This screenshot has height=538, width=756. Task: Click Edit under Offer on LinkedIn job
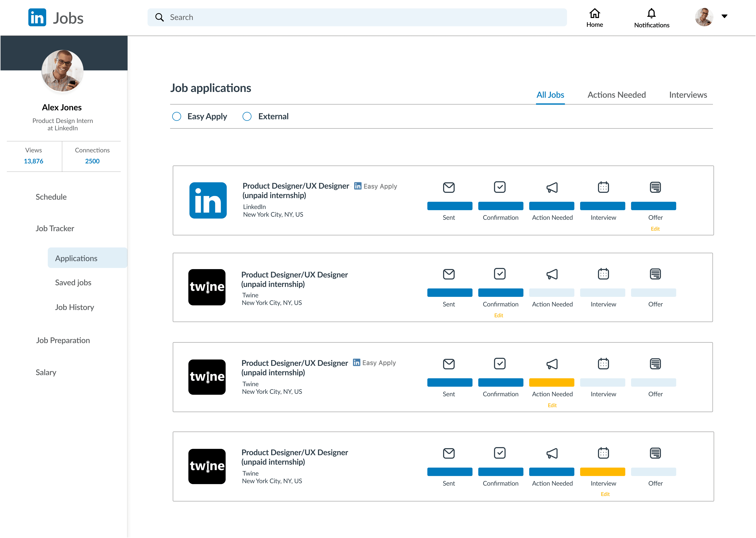pos(655,229)
